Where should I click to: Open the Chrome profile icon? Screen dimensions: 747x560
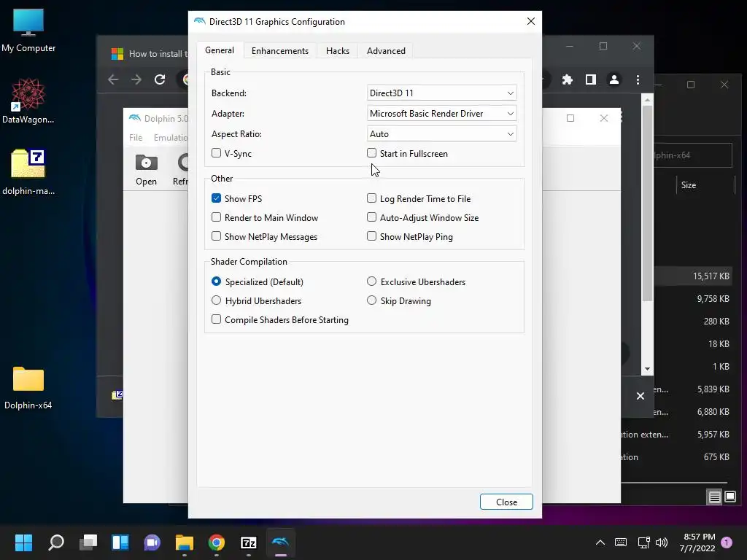pyautogui.click(x=614, y=79)
